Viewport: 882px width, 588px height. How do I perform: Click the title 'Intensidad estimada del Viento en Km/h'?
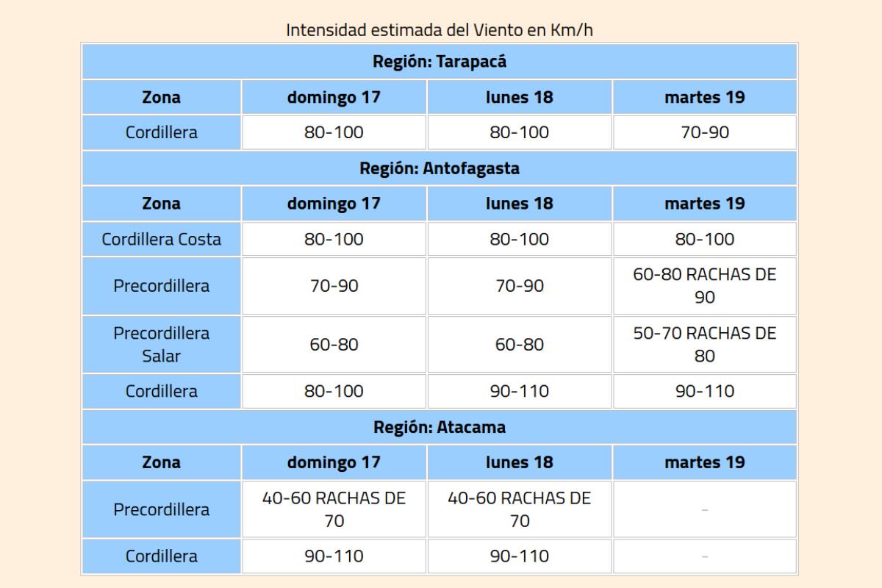tap(439, 30)
